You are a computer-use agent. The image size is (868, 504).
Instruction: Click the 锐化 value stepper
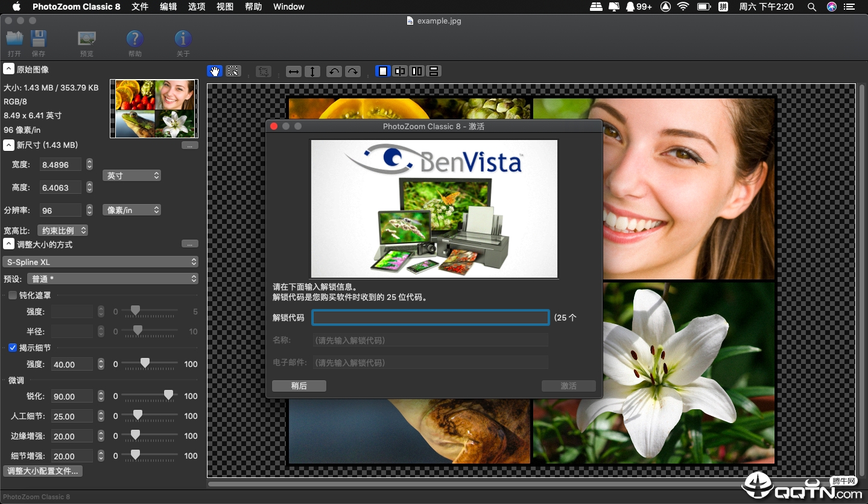tap(101, 396)
